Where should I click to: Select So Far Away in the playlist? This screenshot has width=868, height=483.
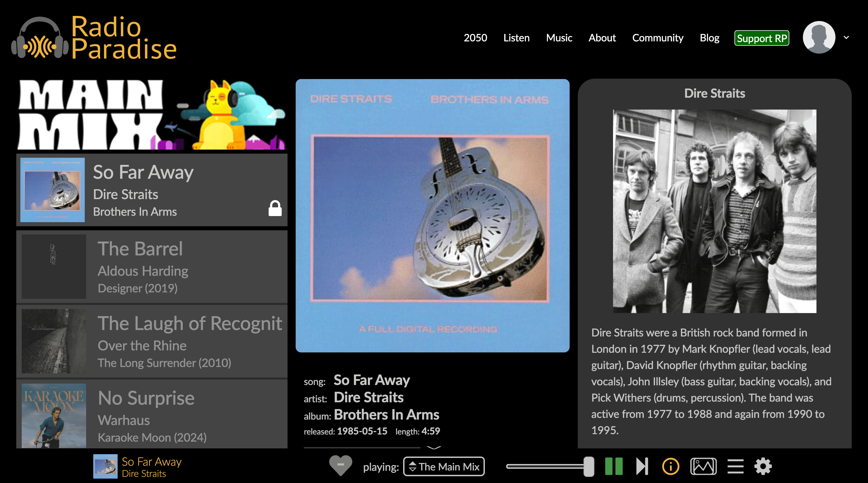point(152,190)
